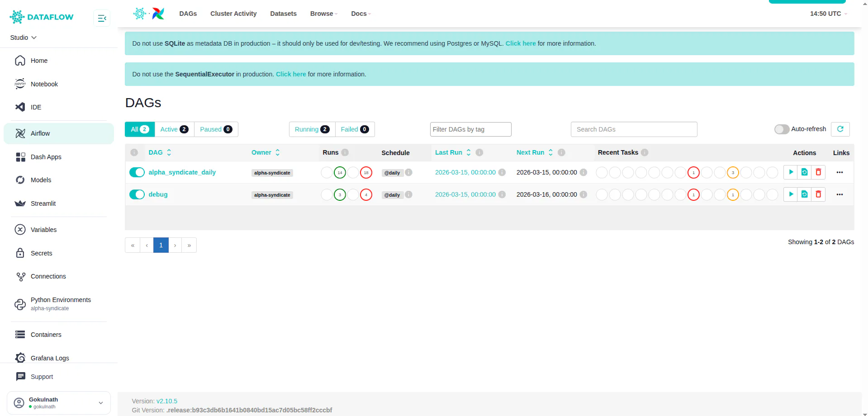Image resolution: width=868 pixels, height=416 pixels.
Task: Pause the debug DAG toggle
Action: [137, 194]
